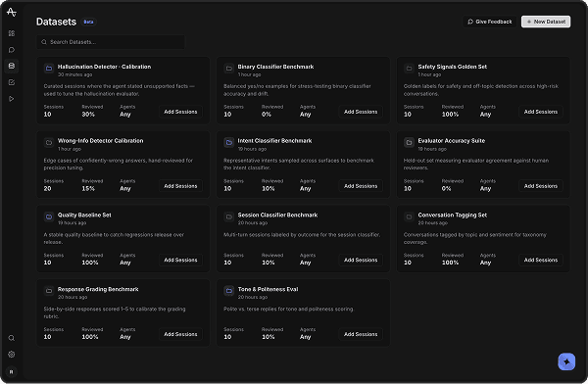Click the '30%' reviewed value
588x384 pixels.
88,115
